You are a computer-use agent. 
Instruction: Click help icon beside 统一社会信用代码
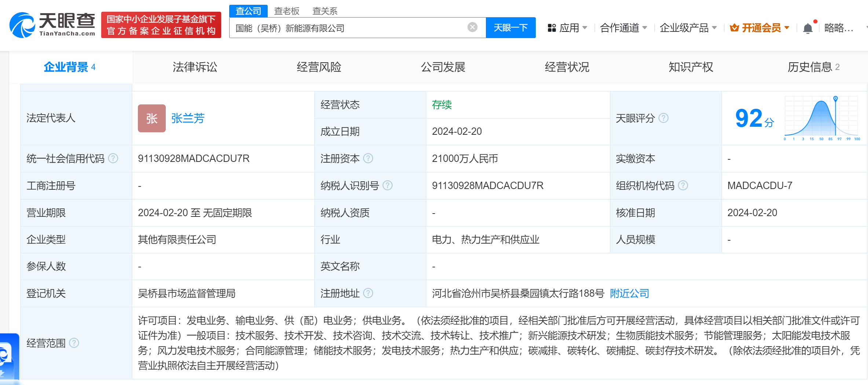[x=113, y=158]
